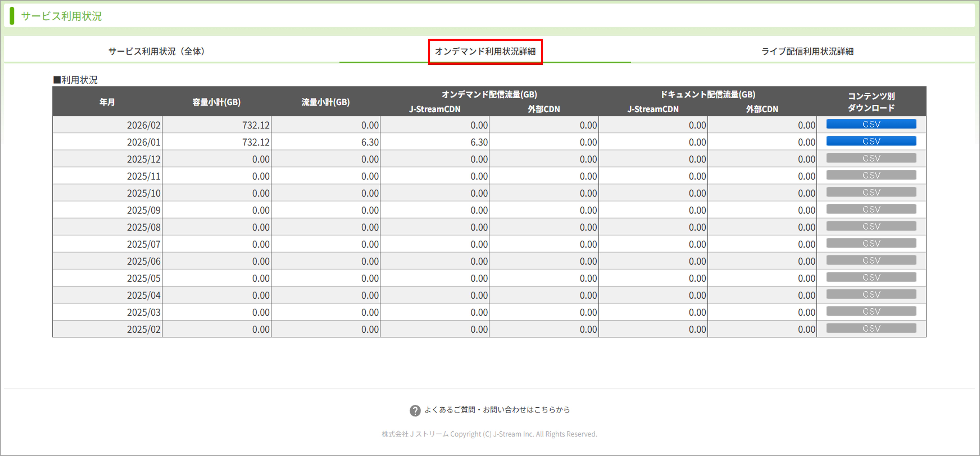Click the greyed CSV button for 2025/03
This screenshot has height=456, width=980.
pyautogui.click(x=871, y=311)
